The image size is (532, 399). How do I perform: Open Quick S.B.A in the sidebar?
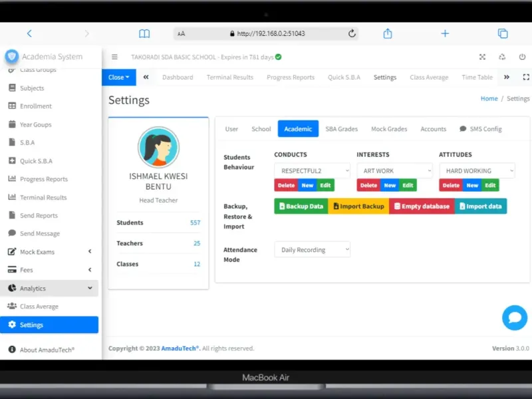pyautogui.click(x=49, y=161)
